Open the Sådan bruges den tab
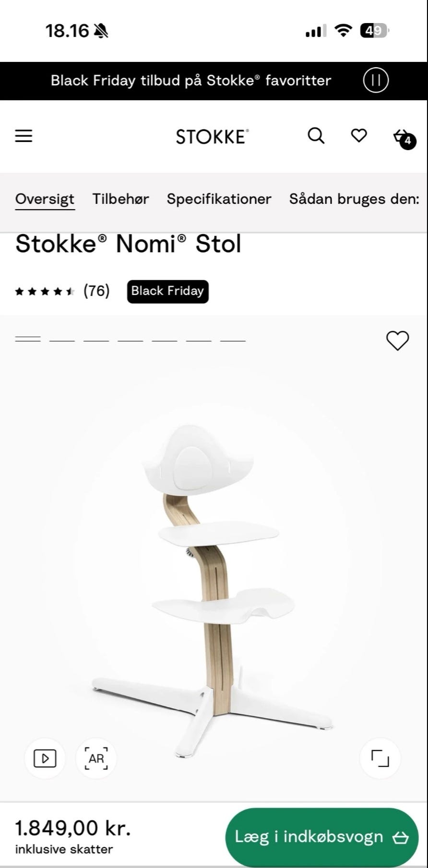 [x=354, y=199]
